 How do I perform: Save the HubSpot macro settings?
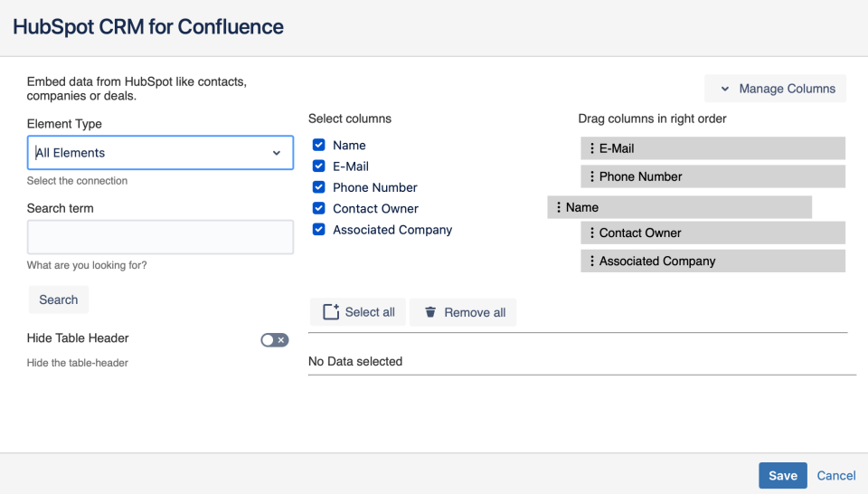tap(783, 475)
